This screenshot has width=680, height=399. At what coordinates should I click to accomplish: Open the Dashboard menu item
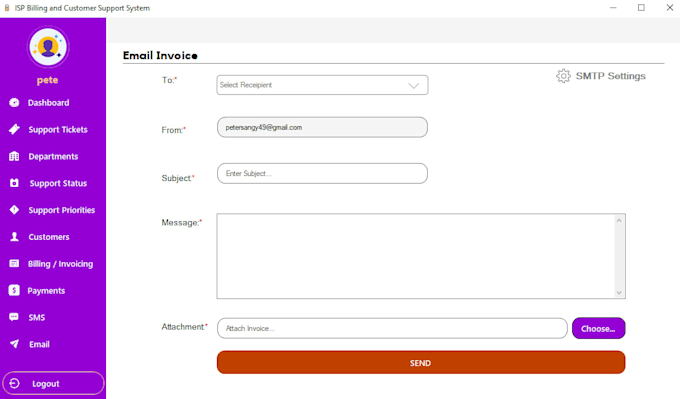tap(48, 103)
